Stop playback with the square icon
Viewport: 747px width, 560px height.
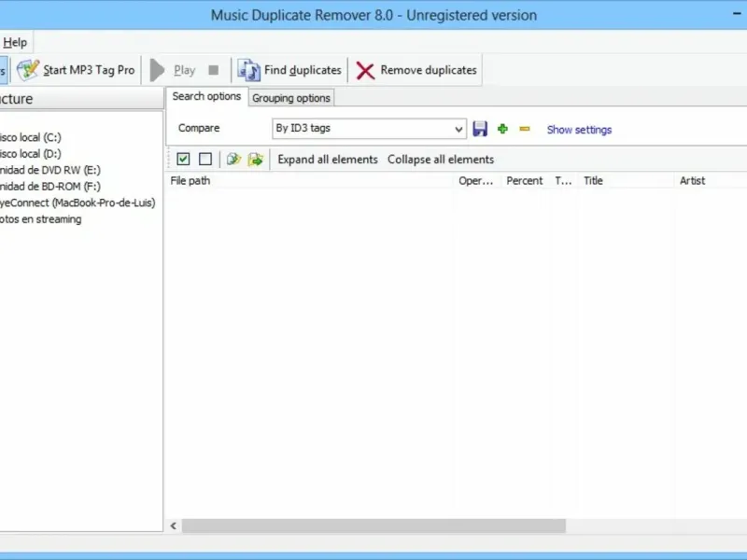click(x=214, y=70)
